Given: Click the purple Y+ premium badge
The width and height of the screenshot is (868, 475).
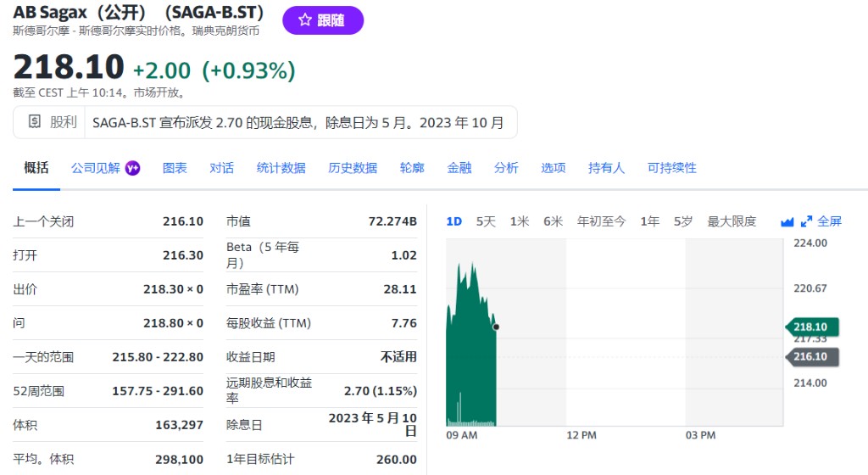Looking at the screenshot, I should click(132, 168).
